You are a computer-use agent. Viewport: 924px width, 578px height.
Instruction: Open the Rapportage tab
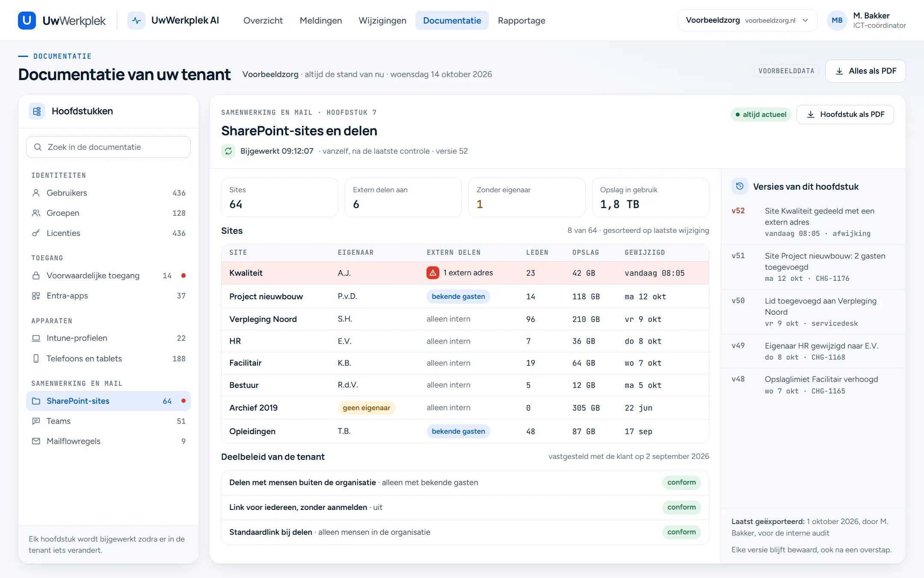[521, 20]
